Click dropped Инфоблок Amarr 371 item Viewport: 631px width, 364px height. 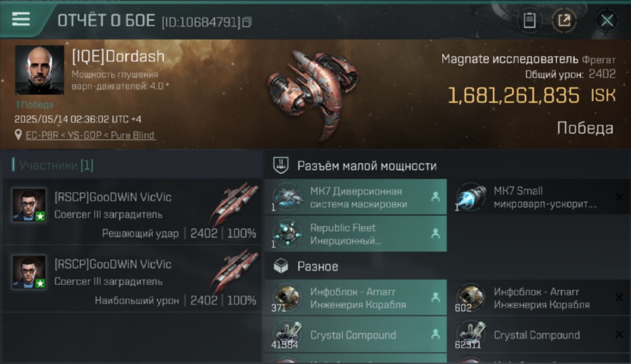[355, 298]
